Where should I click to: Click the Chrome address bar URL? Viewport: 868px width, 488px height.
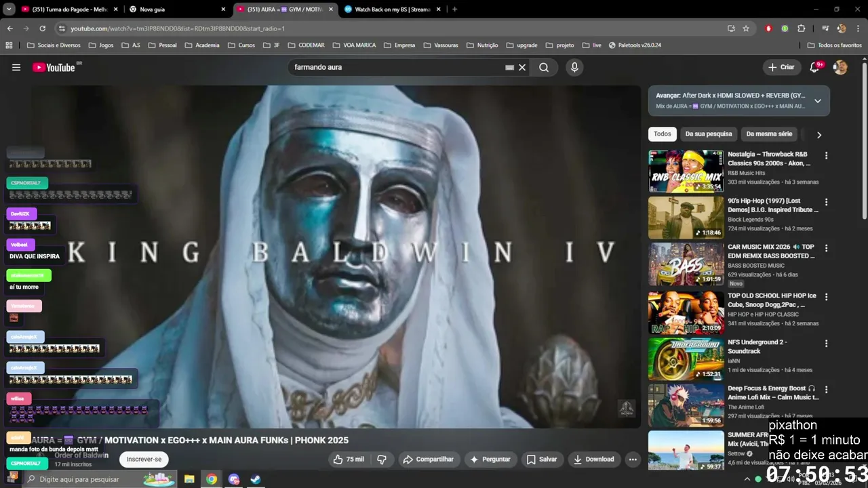click(178, 28)
